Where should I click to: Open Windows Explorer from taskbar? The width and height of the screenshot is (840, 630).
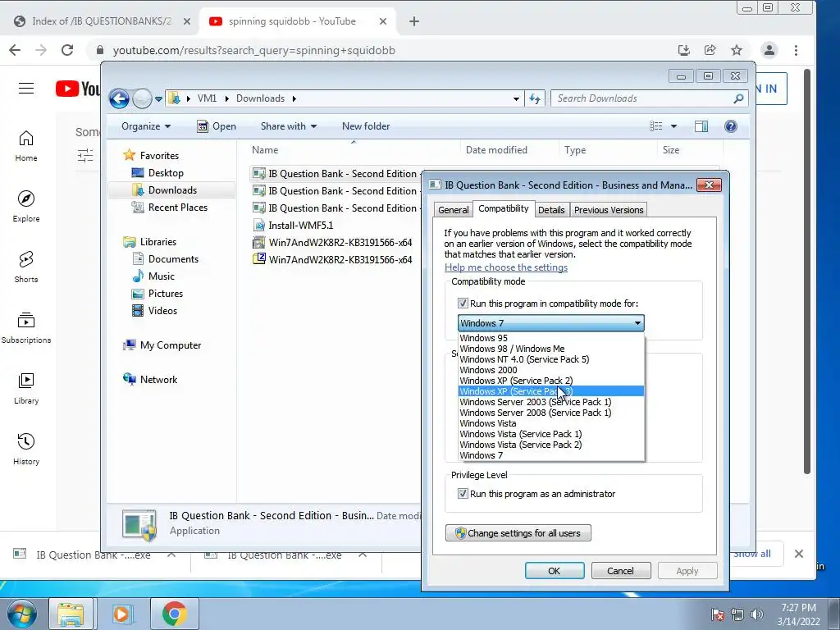(71, 614)
